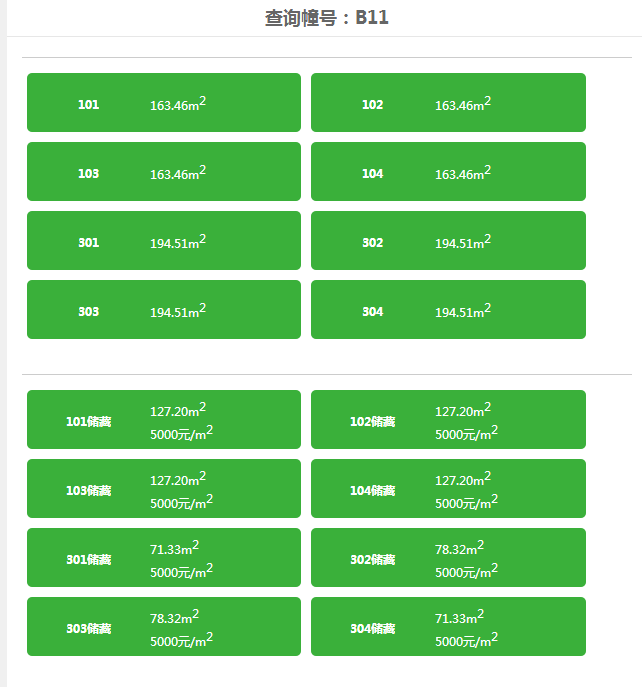Screen dimensions: 642x687
Task: Open unit 302 tile
Action: pyautogui.click(x=448, y=241)
